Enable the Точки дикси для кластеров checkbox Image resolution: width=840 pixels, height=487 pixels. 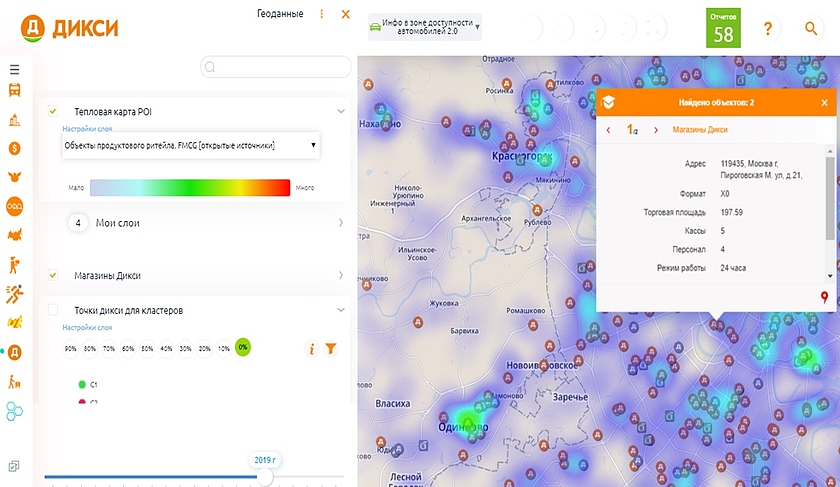53,311
